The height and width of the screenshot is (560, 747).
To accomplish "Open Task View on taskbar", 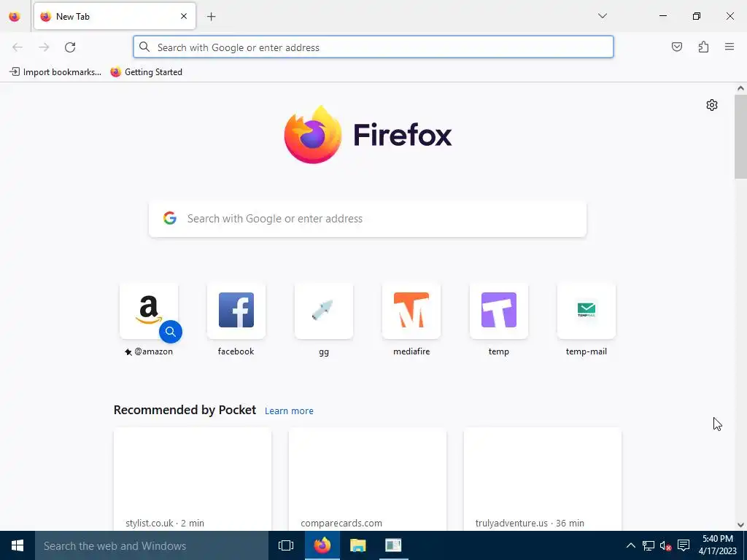I will [x=286, y=545].
